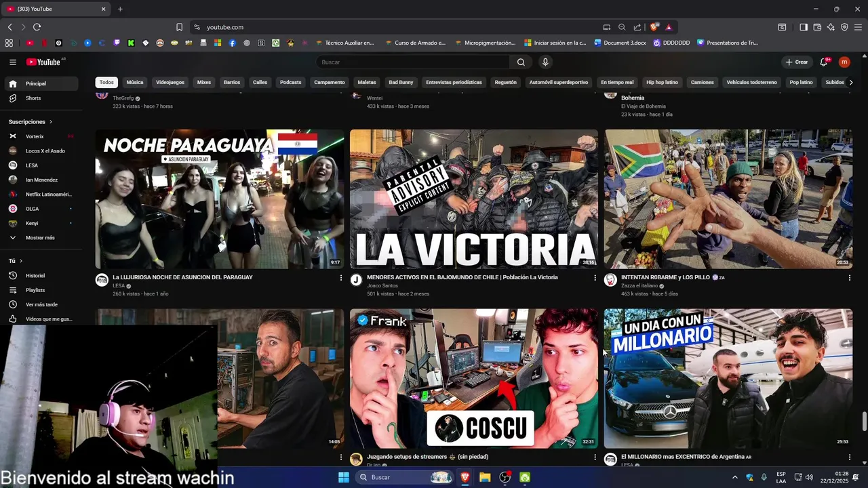
Task: Click the search magnifier button
Action: coord(521,62)
